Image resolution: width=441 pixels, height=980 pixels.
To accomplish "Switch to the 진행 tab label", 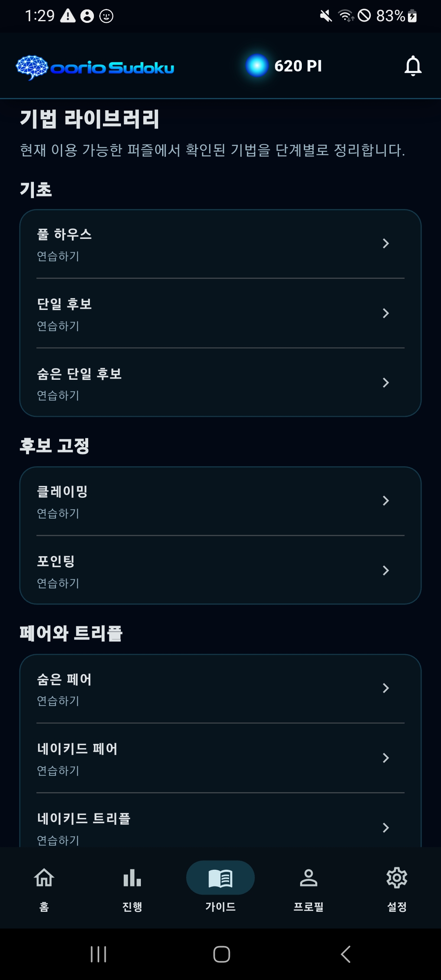I will pyautogui.click(x=132, y=906).
